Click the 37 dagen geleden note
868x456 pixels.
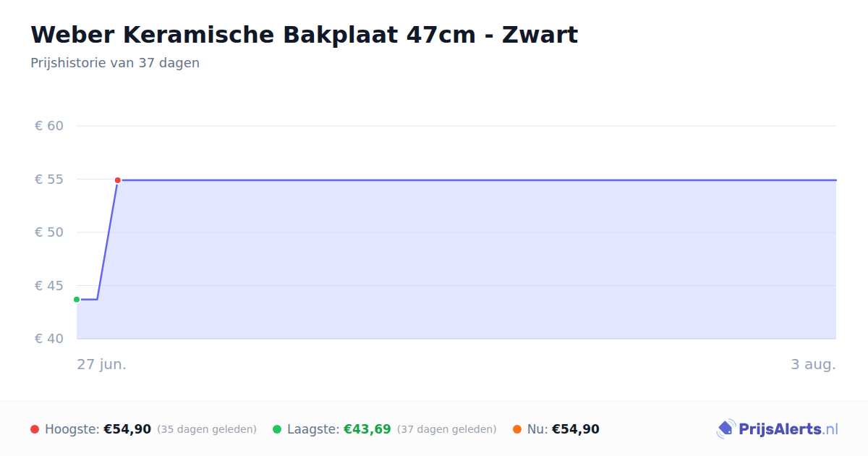pos(447,429)
